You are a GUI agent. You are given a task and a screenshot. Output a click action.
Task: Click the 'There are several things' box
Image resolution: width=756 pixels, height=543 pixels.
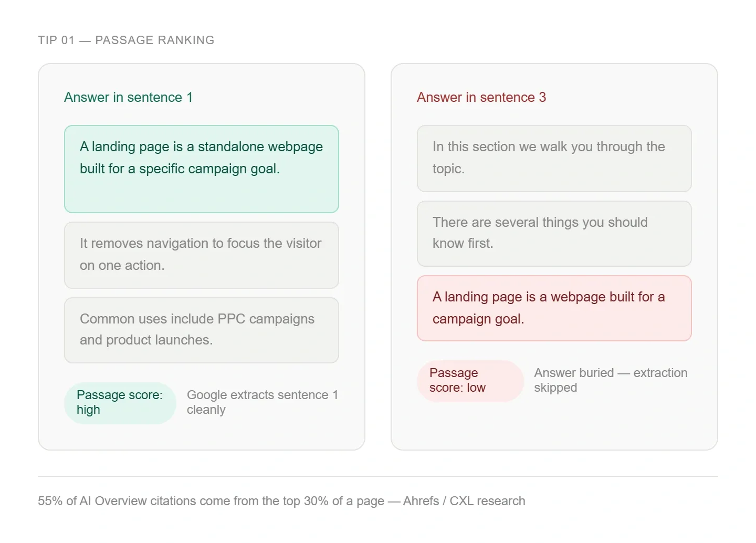(x=554, y=233)
